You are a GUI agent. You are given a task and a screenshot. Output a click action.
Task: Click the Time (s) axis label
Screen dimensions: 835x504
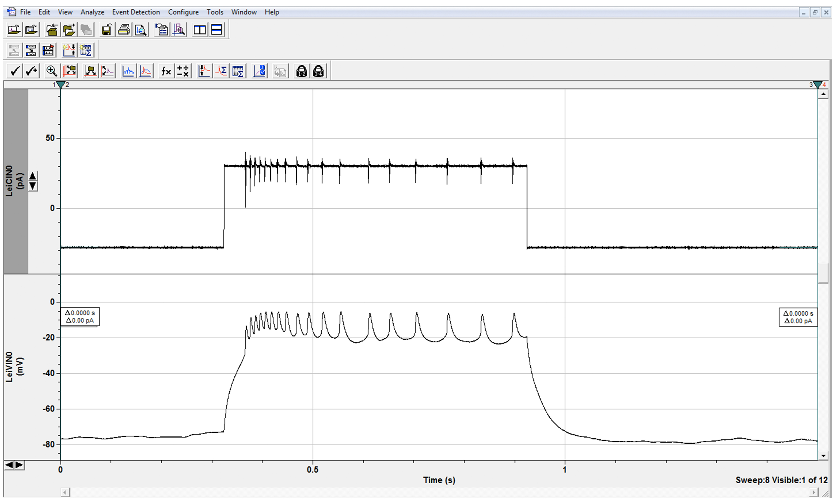click(439, 480)
